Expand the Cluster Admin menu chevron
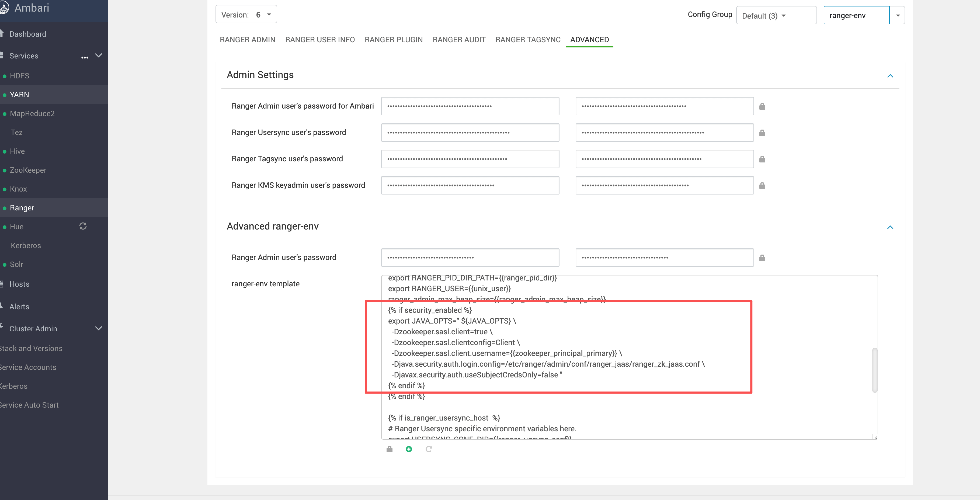The height and width of the screenshot is (500, 980). pyautogui.click(x=99, y=328)
